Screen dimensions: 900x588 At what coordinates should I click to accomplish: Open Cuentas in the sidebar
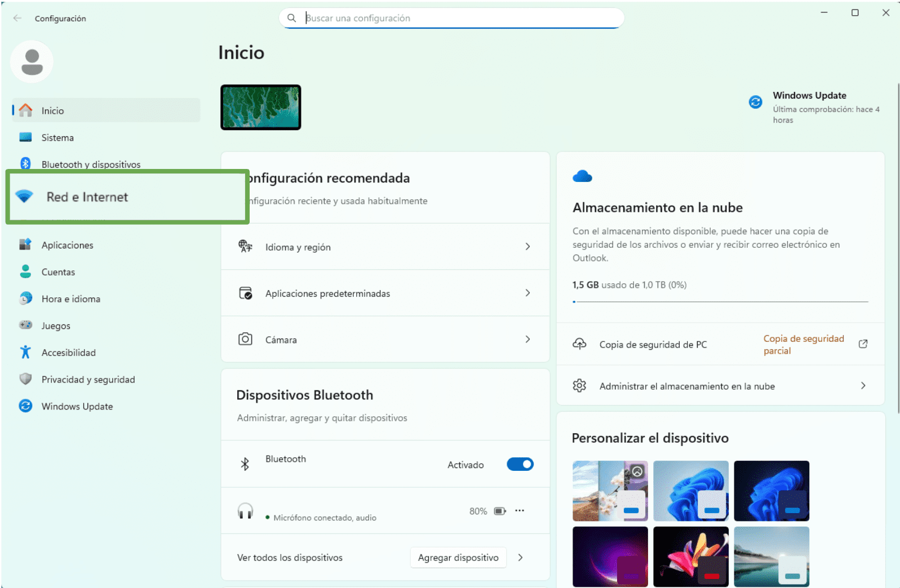point(58,272)
